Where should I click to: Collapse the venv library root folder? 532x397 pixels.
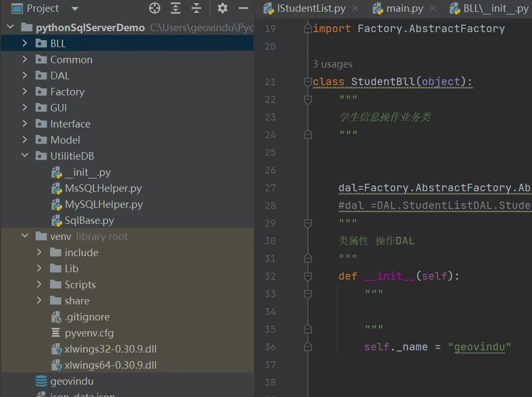(x=25, y=236)
